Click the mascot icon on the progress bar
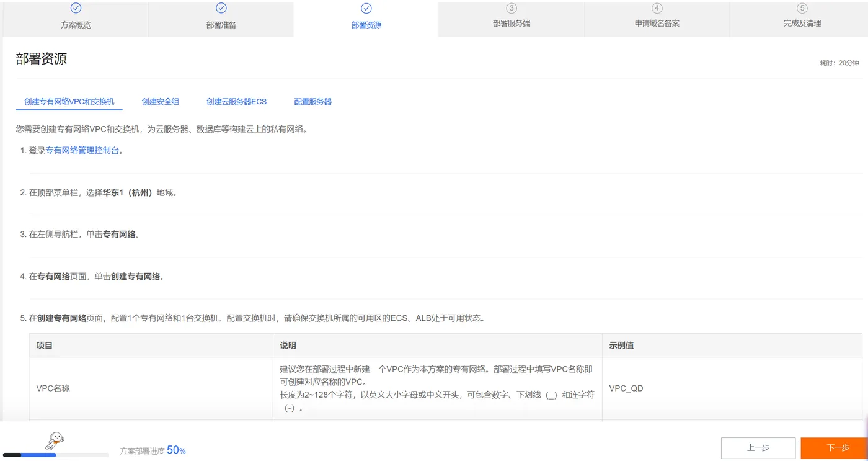The height and width of the screenshot is (461, 868). pyautogui.click(x=55, y=441)
